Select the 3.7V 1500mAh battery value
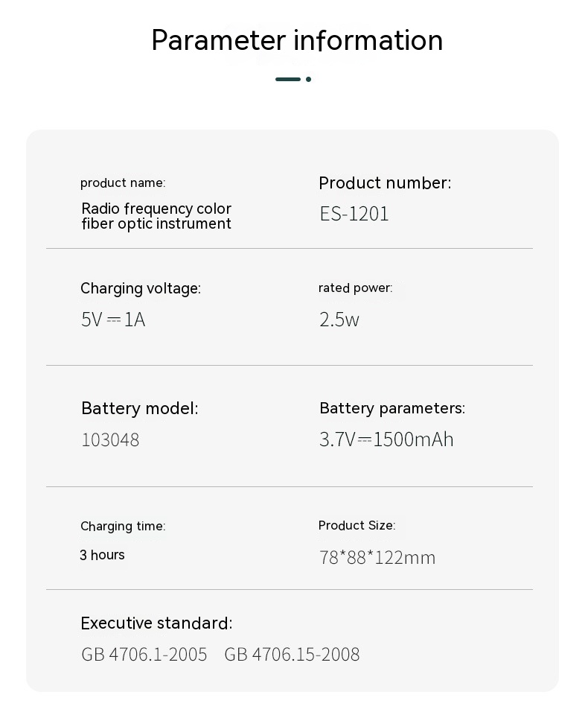 (386, 439)
